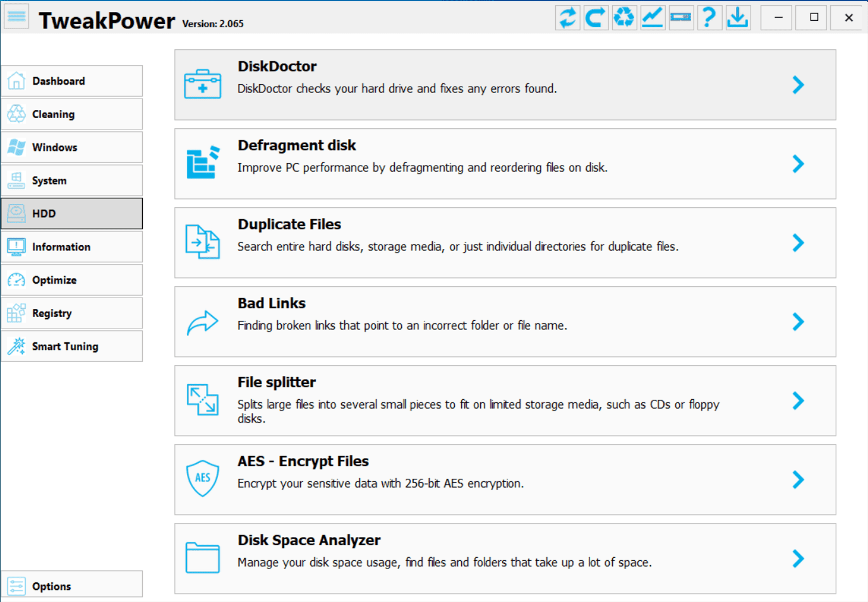
Task: Expand Disk Space Analyzer with its chevron
Action: pyautogui.click(x=799, y=558)
